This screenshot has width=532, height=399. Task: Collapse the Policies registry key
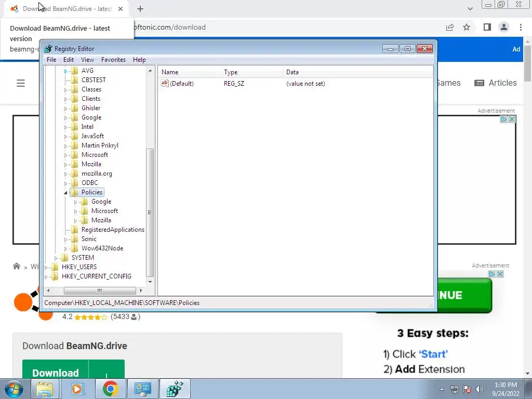[65, 193]
